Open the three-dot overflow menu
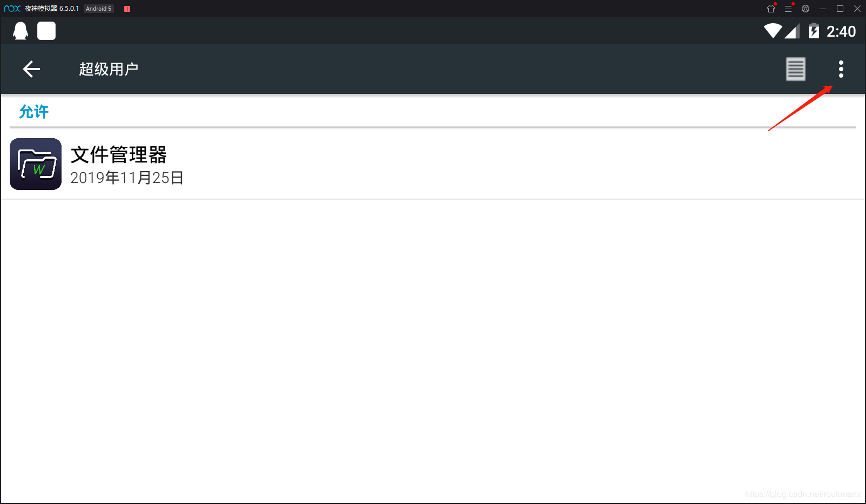 coord(841,69)
